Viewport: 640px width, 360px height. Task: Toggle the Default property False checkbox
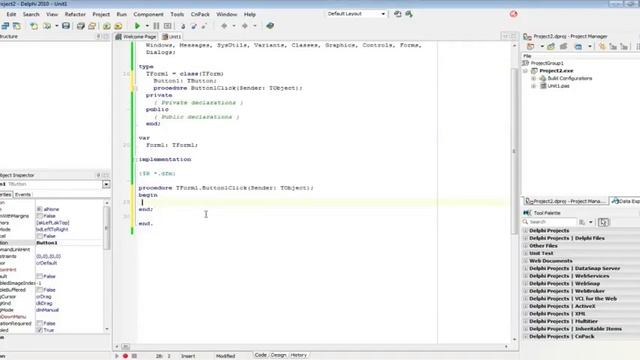pos(40,276)
